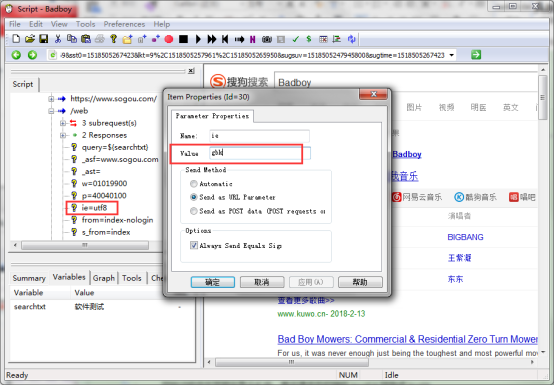Viewport: 554px width, 386px height.
Task: Click the green dollar-sign variable icon
Action: (309, 39)
